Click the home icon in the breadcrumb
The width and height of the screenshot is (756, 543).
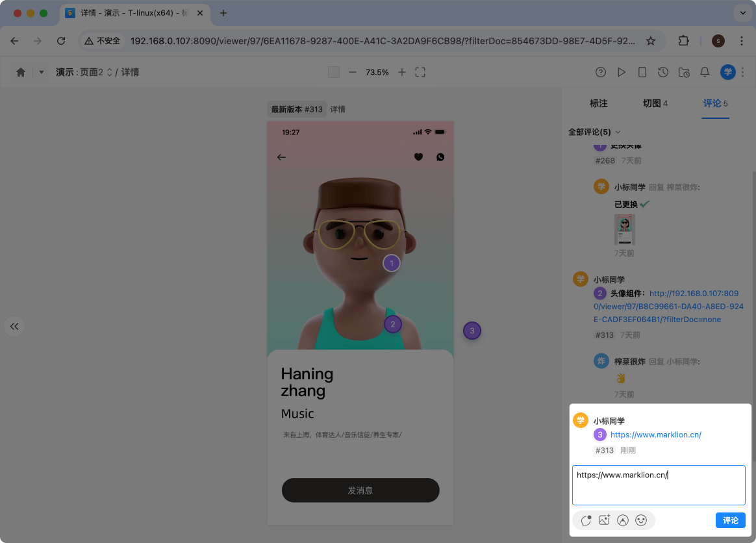tap(19, 72)
